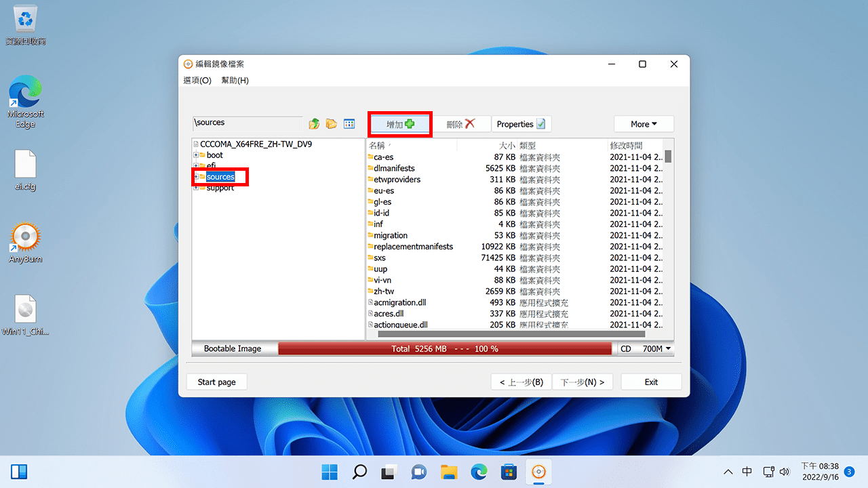Click the red total size progress bar
The height and width of the screenshot is (488, 868).
pos(445,349)
